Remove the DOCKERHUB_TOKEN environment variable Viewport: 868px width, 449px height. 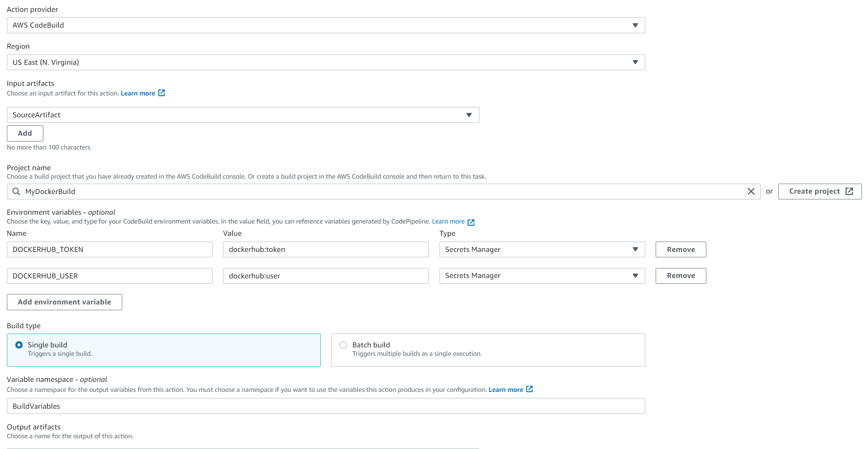point(680,249)
